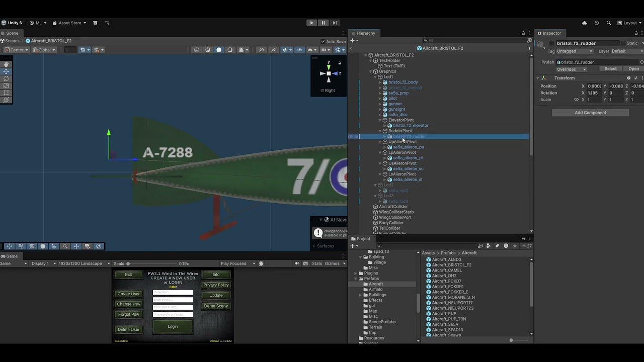Toggle the 2D view mode in Scene toolbar

262,50
